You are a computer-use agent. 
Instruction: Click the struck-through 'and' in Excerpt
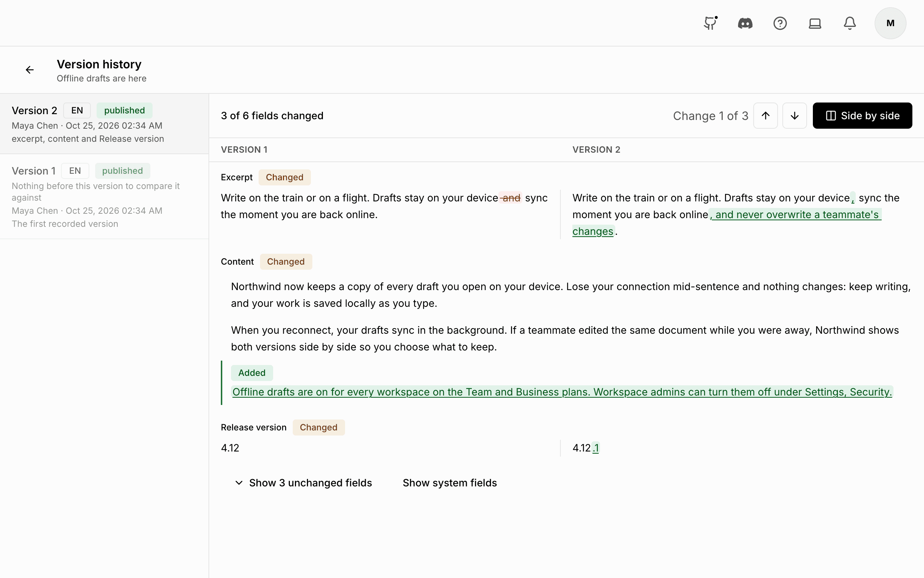[511, 198]
